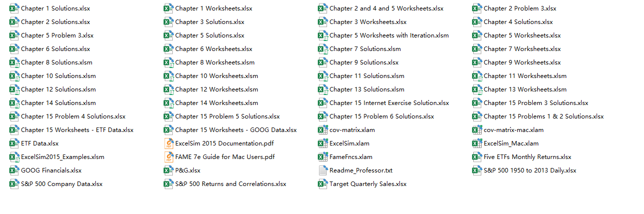The image size is (644, 214).
Task: Click file name Chapter 6 Solutions.xlsx
Action: (55, 49)
